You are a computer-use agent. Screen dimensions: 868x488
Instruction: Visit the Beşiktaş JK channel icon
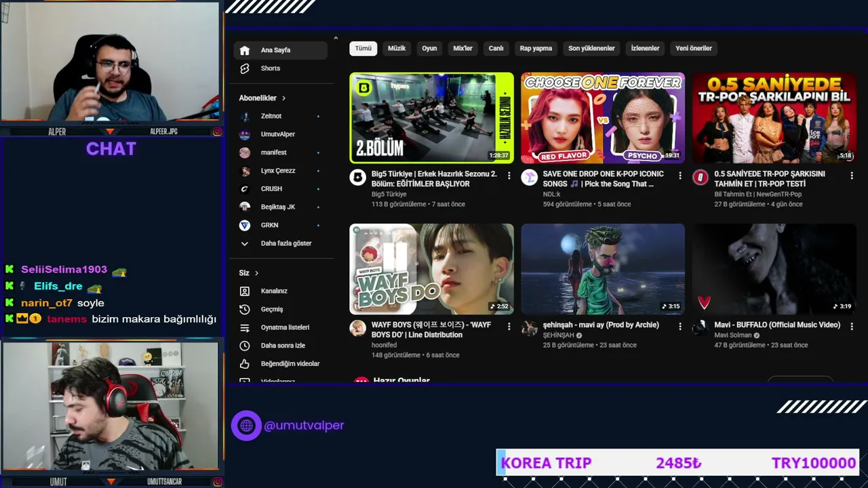(x=245, y=207)
